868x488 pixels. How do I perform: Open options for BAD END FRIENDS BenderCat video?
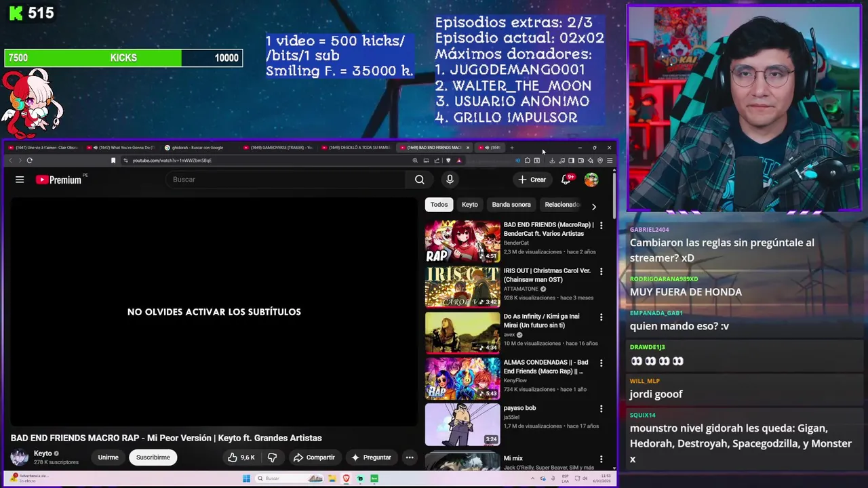[601, 225]
